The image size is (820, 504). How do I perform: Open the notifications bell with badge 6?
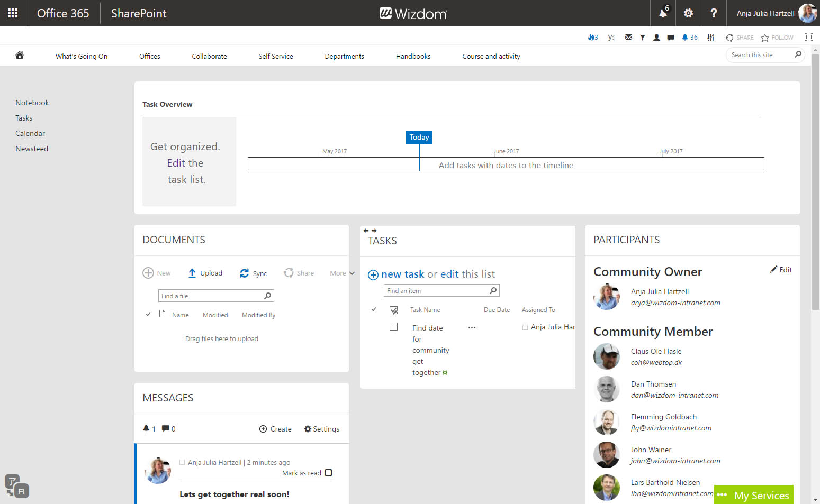point(663,13)
